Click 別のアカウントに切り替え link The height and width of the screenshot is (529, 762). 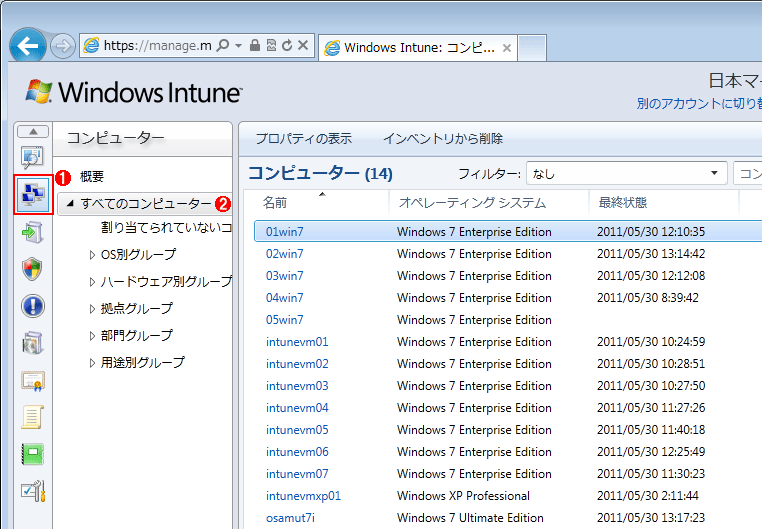(699, 103)
